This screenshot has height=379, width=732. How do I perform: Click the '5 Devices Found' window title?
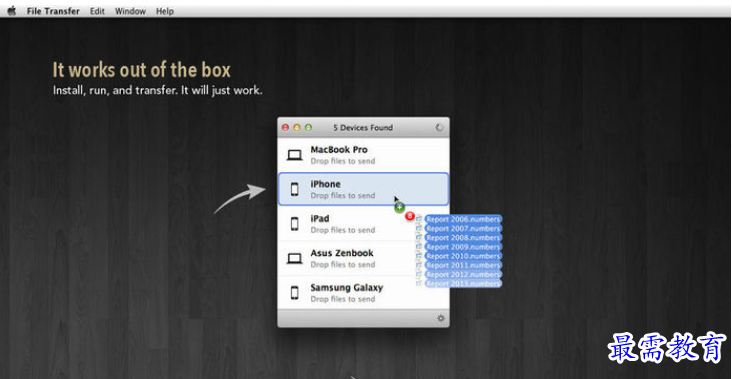click(x=363, y=127)
